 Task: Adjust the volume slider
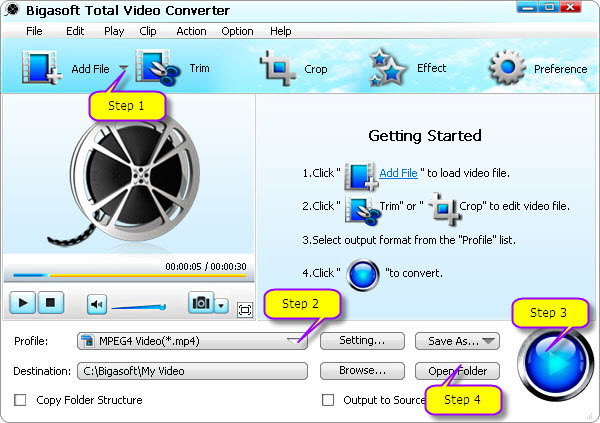click(139, 307)
